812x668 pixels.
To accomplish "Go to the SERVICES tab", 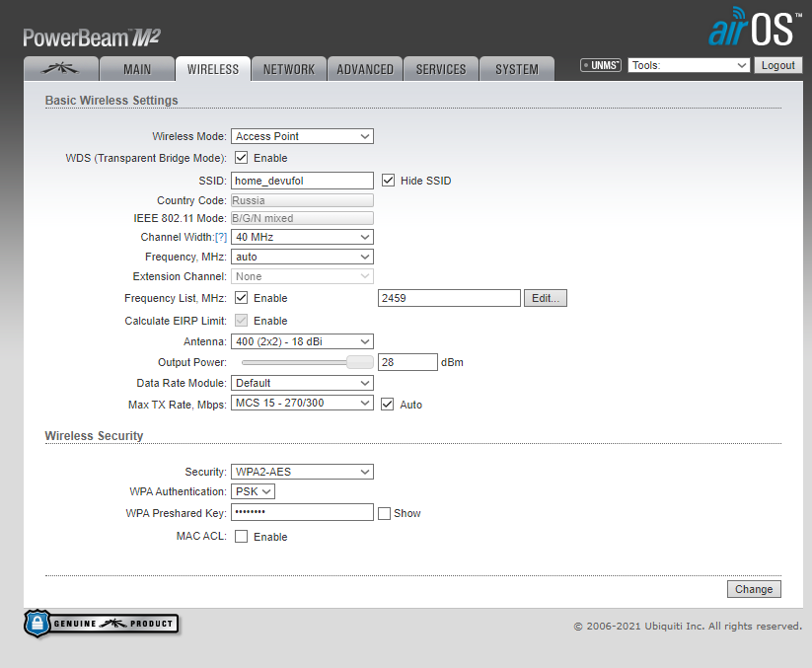I will click(x=441, y=69).
